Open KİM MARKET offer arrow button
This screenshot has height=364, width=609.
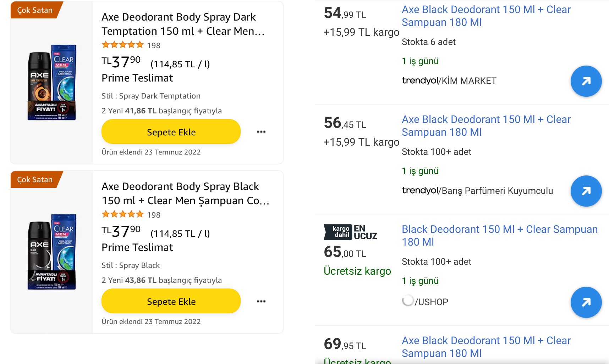586,81
